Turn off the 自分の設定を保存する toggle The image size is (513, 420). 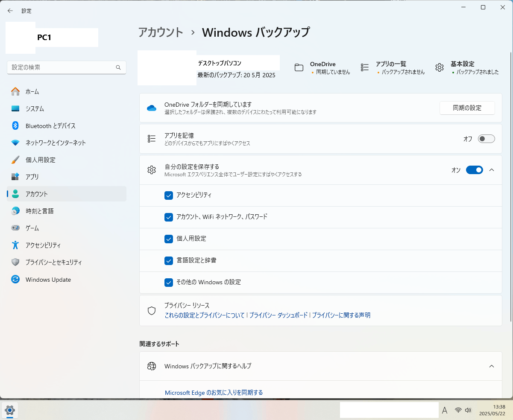click(475, 170)
